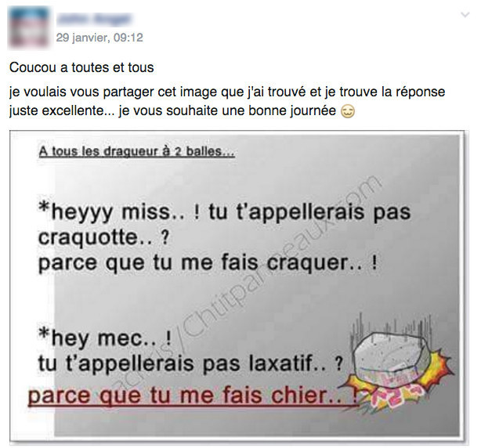Image resolution: width=481 pixels, height=448 pixels.
Task: Select the "Coucou a toutes et tous" greeting
Action: (x=81, y=67)
